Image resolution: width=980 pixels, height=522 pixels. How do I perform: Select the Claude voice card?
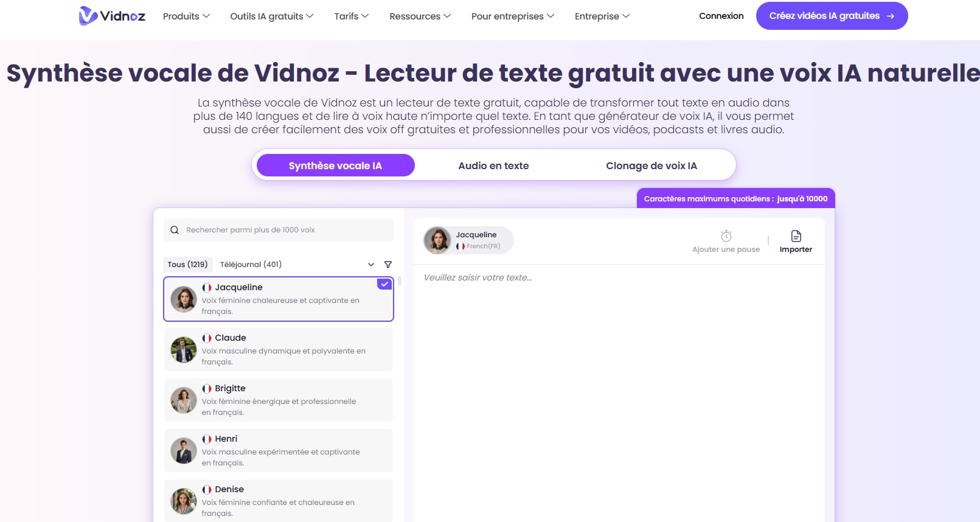click(x=279, y=350)
